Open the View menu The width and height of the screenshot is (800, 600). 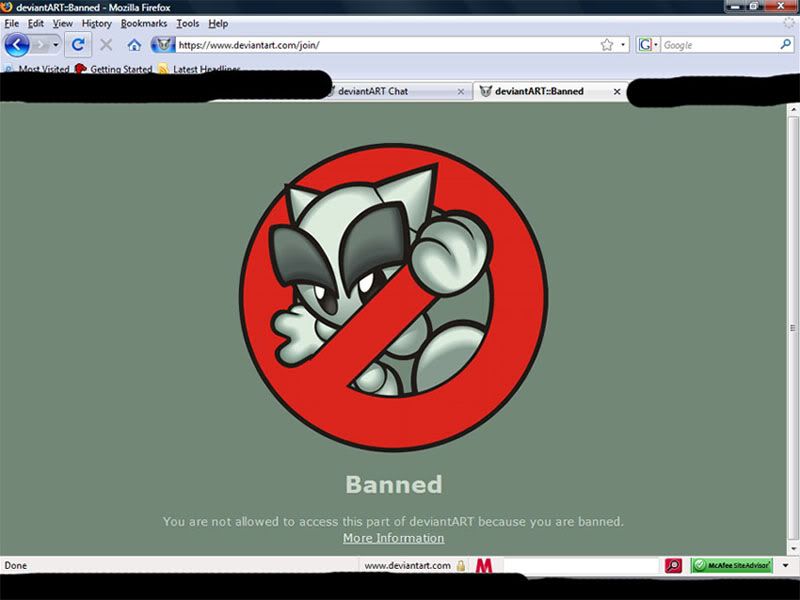pos(63,23)
